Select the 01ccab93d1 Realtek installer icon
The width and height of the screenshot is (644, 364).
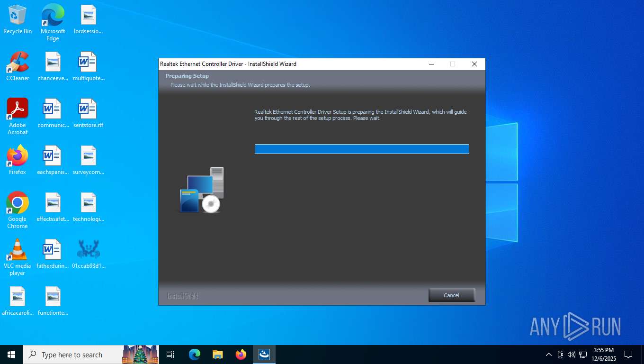[x=88, y=255]
